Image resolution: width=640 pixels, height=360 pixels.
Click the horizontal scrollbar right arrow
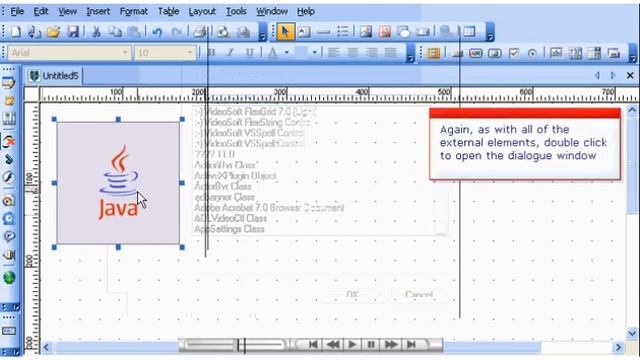[618, 347]
